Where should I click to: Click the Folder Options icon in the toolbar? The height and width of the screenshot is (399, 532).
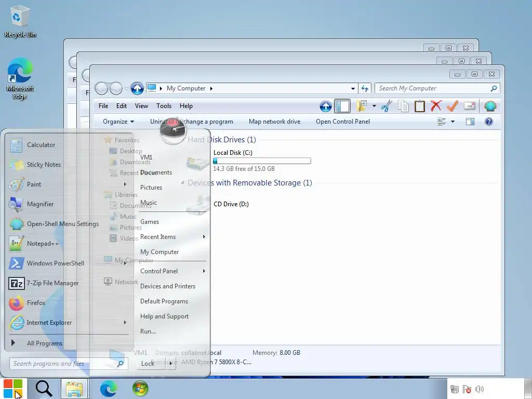pyautogui.click(x=362, y=106)
